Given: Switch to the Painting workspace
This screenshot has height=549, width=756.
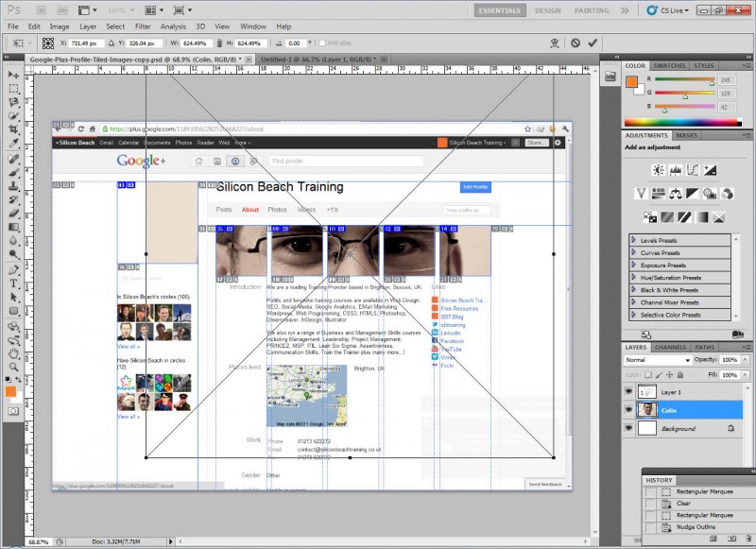Looking at the screenshot, I should pyautogui.click(x=592, y=10).
